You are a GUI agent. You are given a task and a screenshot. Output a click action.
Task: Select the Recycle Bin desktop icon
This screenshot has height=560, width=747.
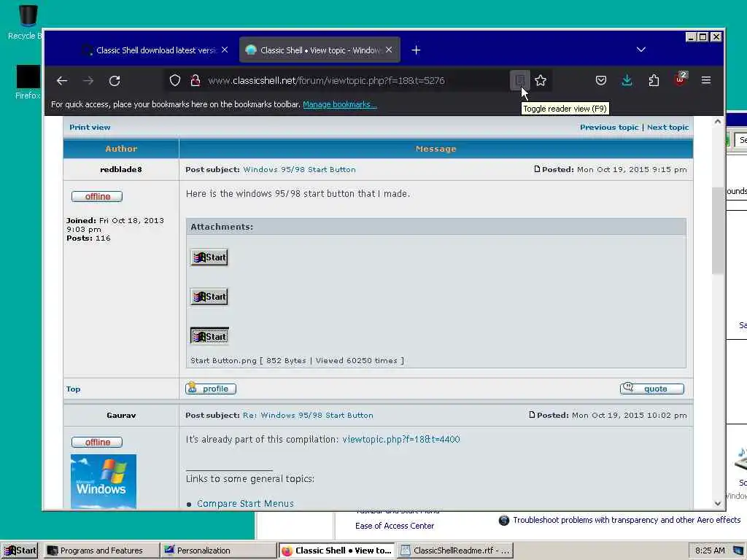(x=25, y=23)
